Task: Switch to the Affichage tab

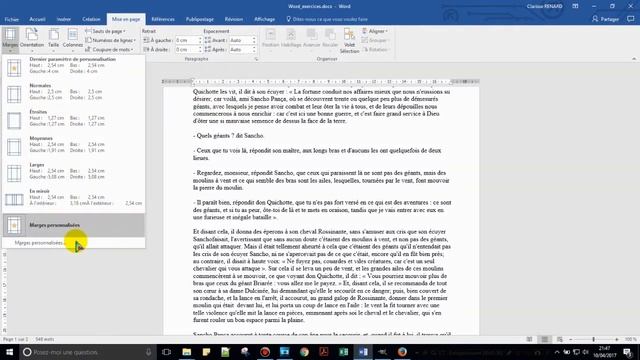Action: (264, 19)
